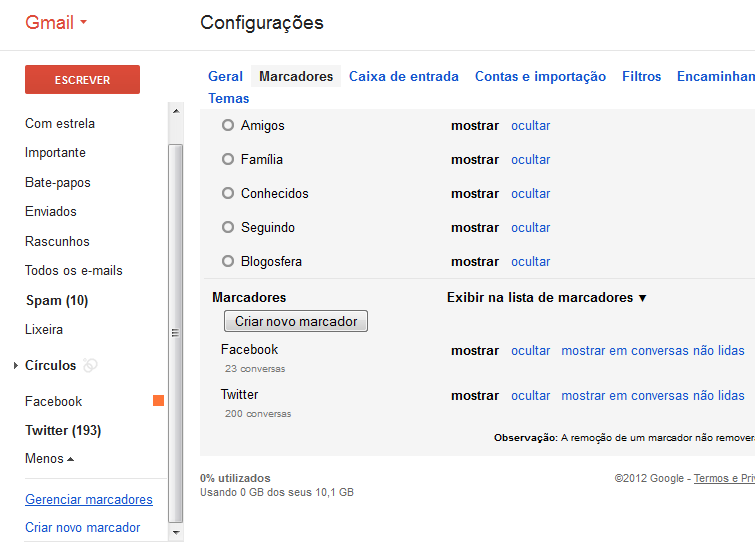This screenshot has width=755, height=548.
Task: Click the Seguindo circle icon
Action: (228, 227)
